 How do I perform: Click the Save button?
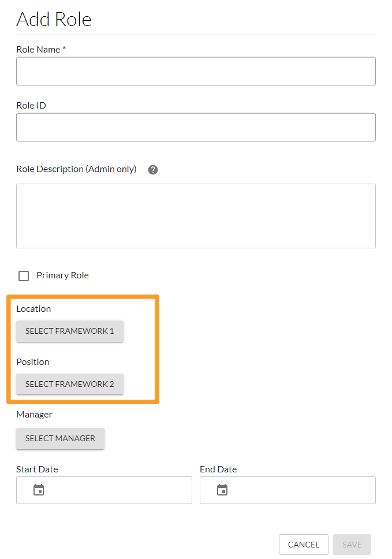coord(352,545)
